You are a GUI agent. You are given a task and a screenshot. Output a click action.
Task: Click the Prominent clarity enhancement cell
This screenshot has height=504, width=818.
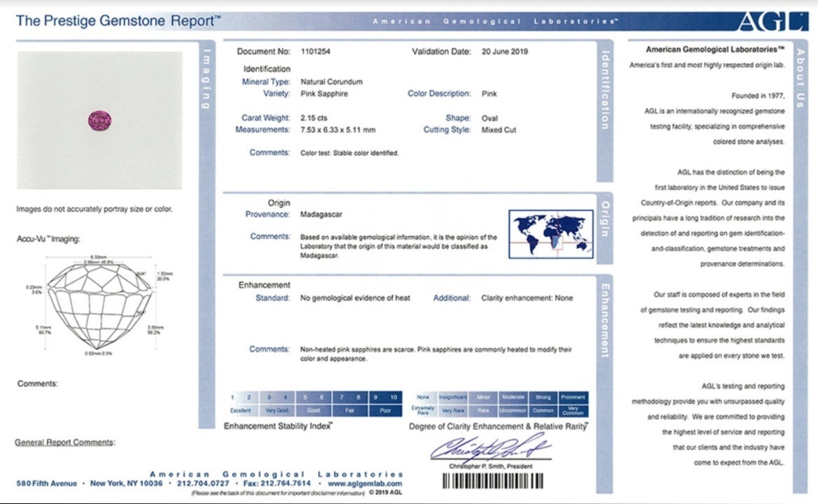click(573, 397)
